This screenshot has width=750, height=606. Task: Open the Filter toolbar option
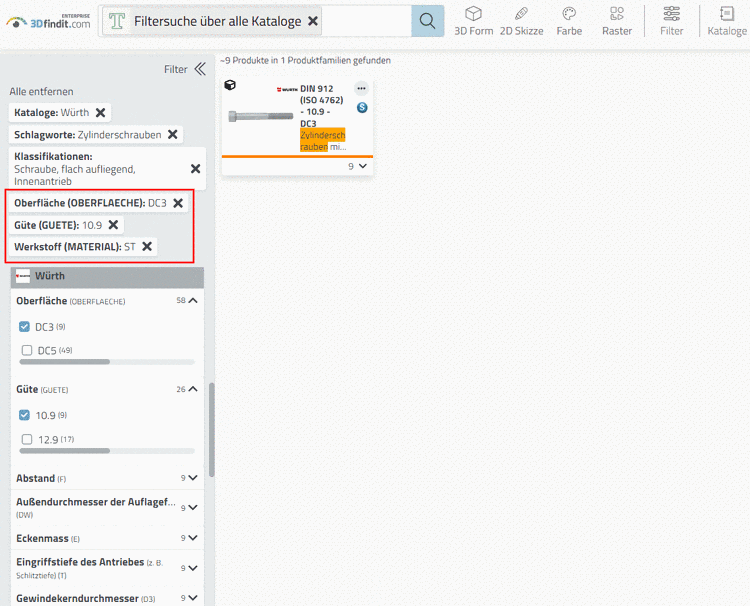click(x=672, y=22)
